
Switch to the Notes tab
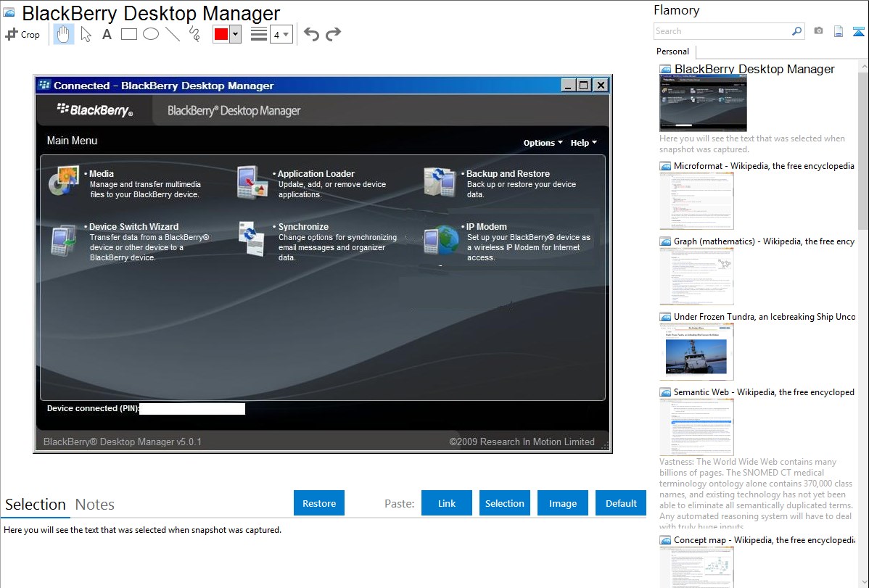pos(95,505)
